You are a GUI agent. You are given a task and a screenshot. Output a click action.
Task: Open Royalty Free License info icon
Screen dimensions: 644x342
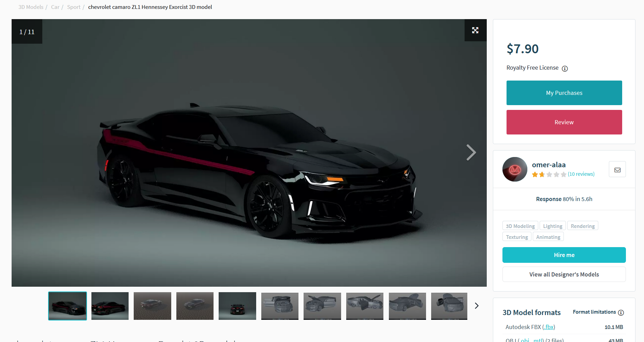565,69
